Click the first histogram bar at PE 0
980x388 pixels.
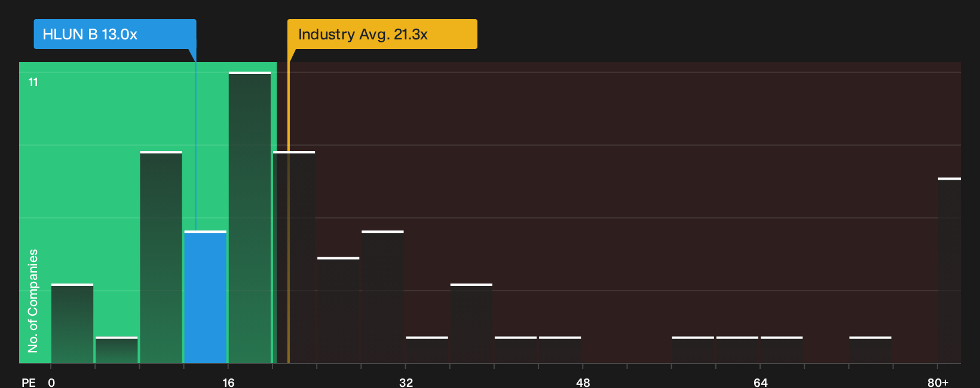[72, 324]
